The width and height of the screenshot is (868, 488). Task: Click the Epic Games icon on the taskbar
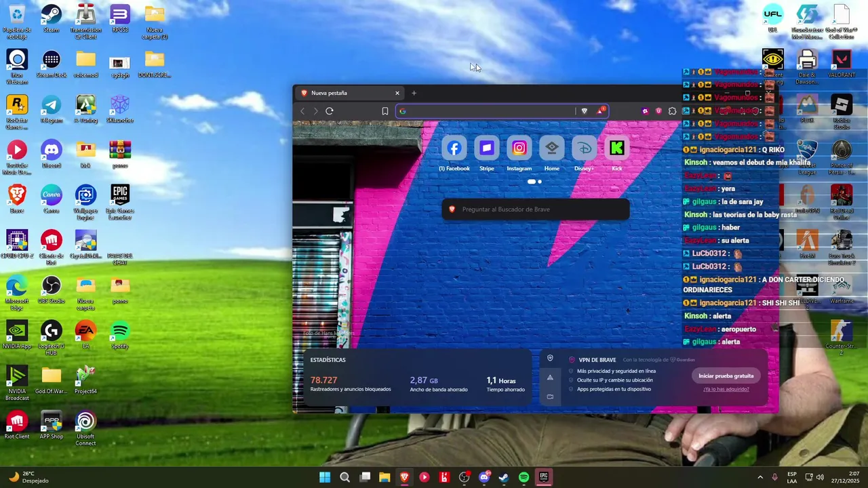[543, 477]
